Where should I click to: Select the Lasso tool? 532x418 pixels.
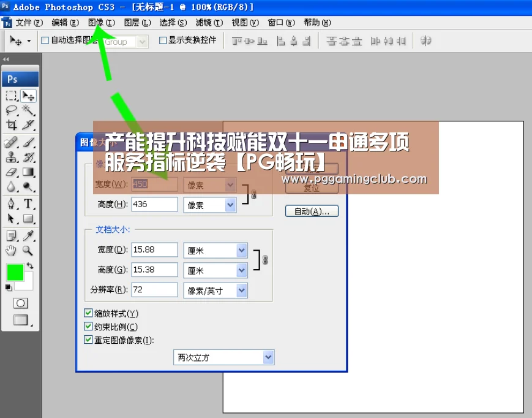11,110
